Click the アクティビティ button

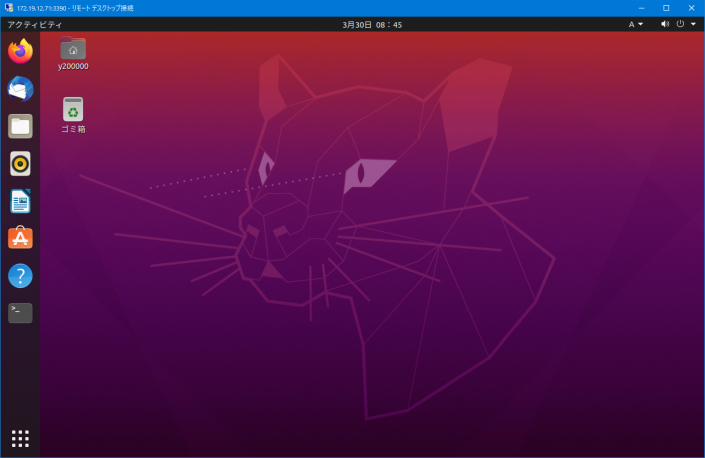click(34, 24)
